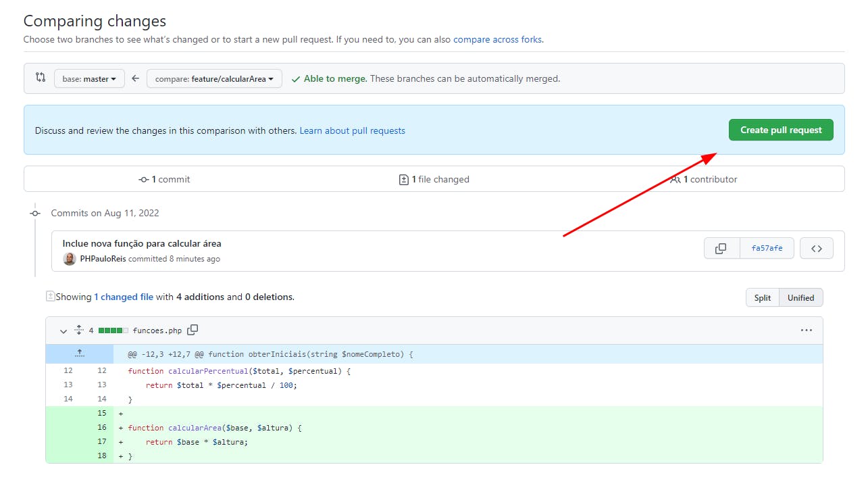Collapse the funcoes.php diff with chevron
The width and height of the screenshot is (868, 492).
point(63,331)
